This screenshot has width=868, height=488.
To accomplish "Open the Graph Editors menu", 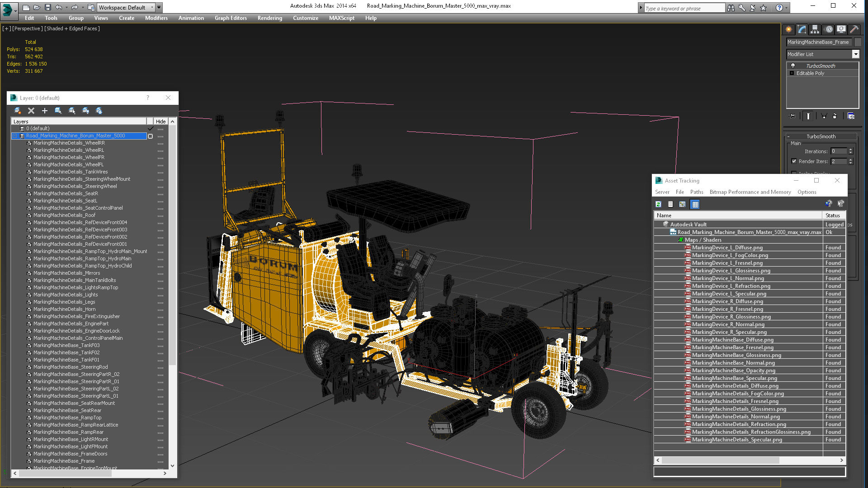I will (231, 18).
